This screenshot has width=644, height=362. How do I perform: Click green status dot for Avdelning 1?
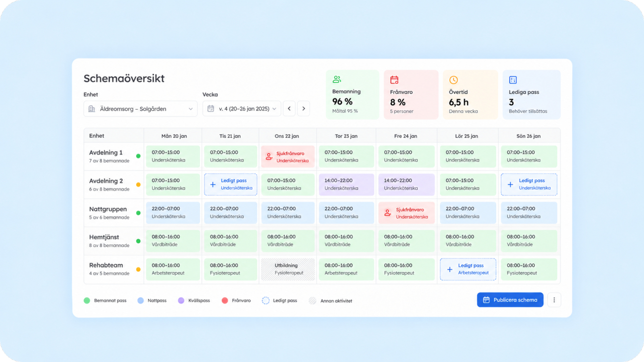point(138,156)
